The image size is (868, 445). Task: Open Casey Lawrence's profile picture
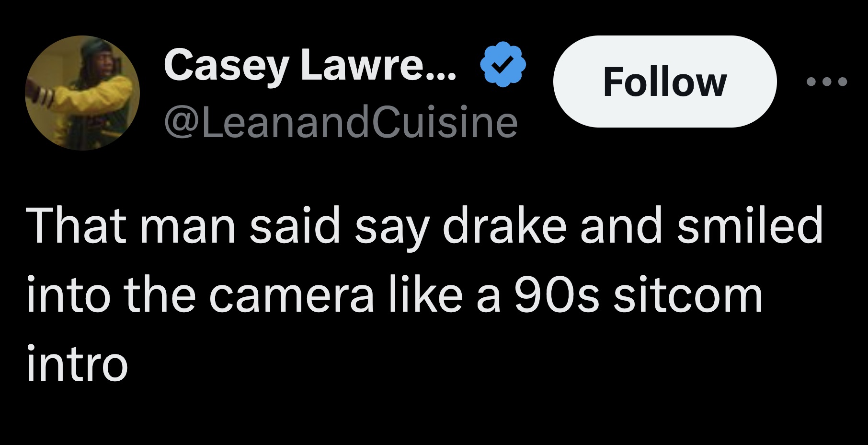pos(82,93)
